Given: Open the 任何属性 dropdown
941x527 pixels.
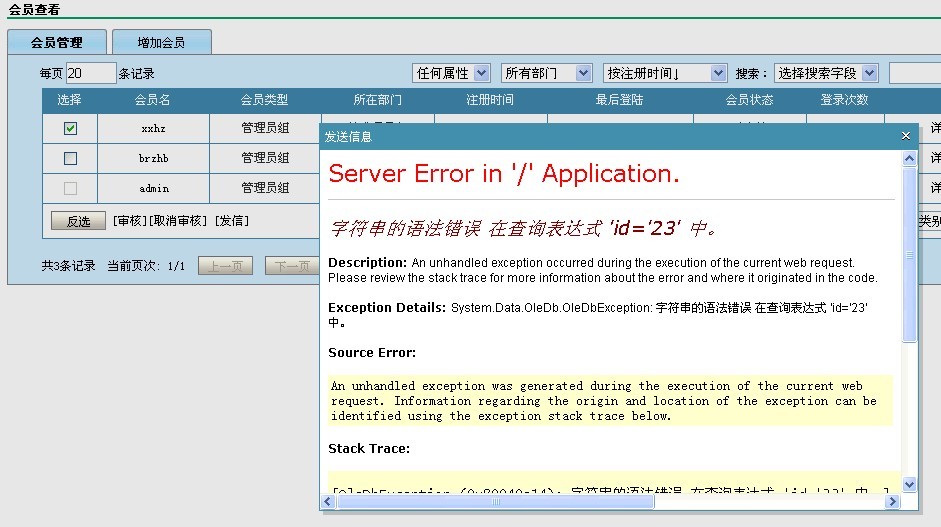Looking at the screenshot, I should pyautogui.click(x=451, y=73).
